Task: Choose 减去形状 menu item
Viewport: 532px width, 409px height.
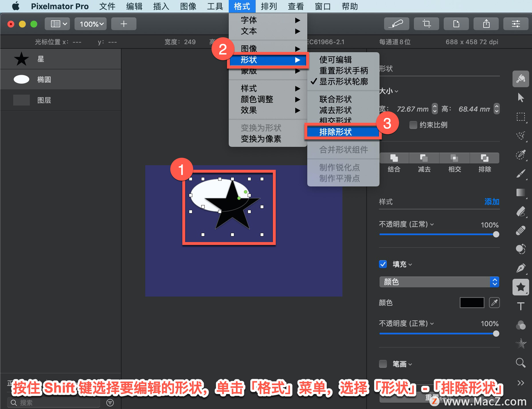Action: click(x=343, y=110)
